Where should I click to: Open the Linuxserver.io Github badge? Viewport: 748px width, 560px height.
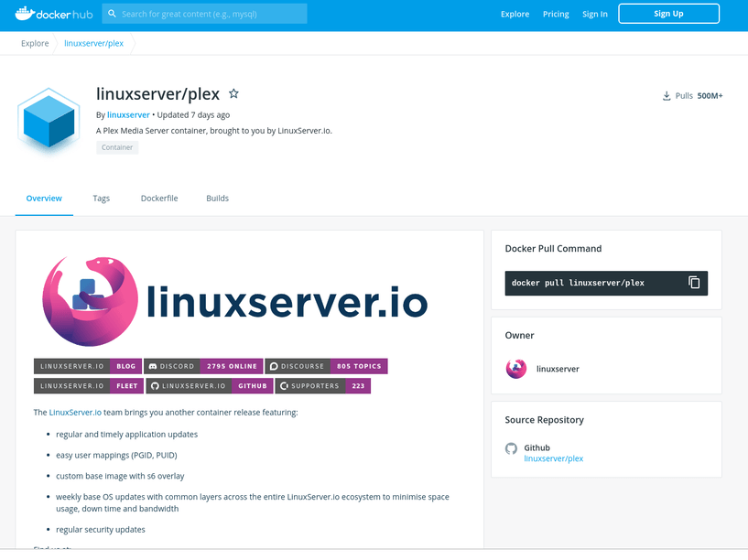pos(210,385)
